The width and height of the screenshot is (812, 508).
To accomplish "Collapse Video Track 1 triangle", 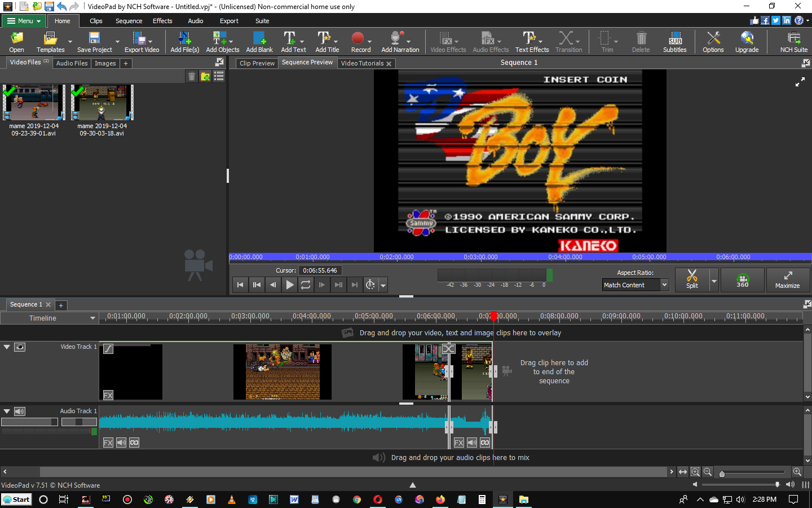I will pyautogui.click(x=7, y=347).
